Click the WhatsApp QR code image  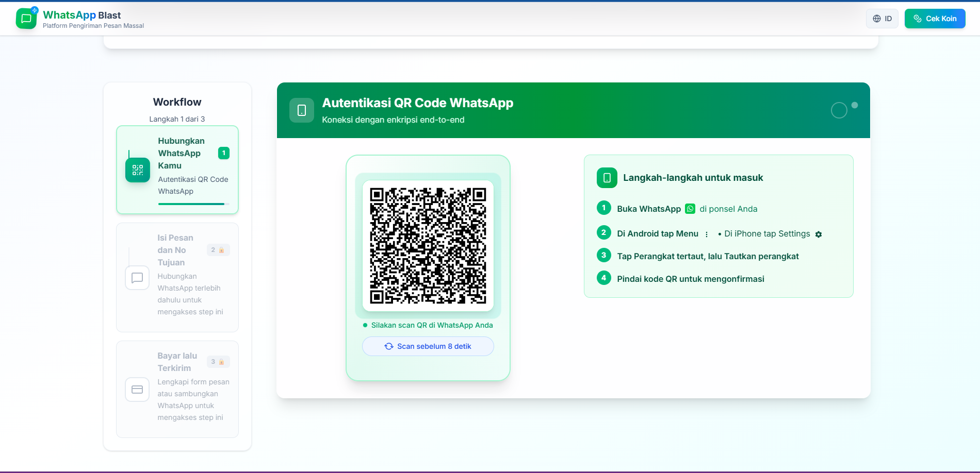428,246
